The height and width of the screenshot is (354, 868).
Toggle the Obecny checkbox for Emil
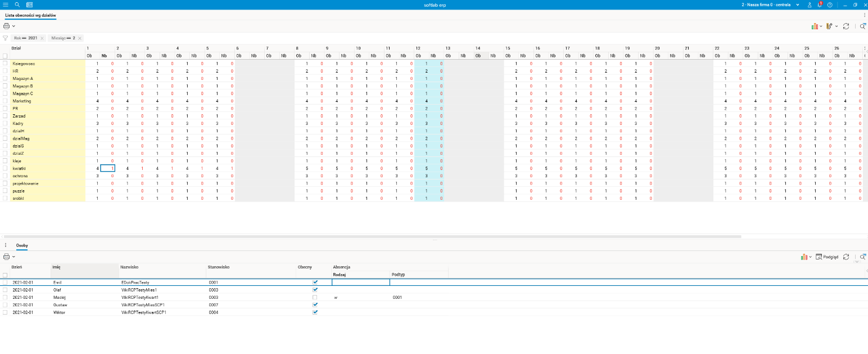point(315,282)
